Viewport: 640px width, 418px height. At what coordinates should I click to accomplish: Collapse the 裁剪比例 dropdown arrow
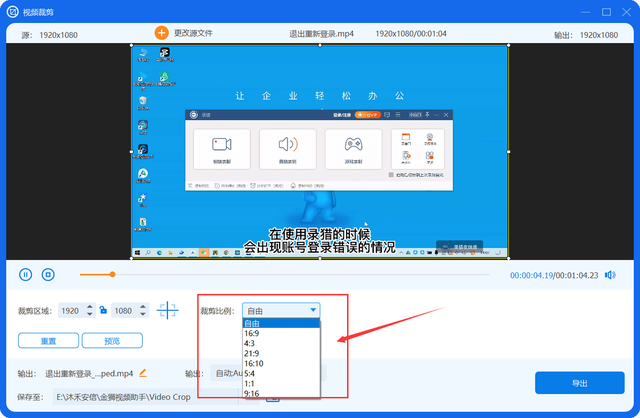(x=313, y=310)
